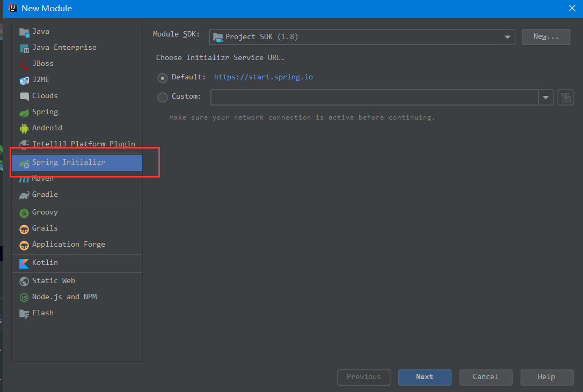Choose Java Enterprise module type
The width and height of the screenshot is (583, 392).
coord(77,48)
